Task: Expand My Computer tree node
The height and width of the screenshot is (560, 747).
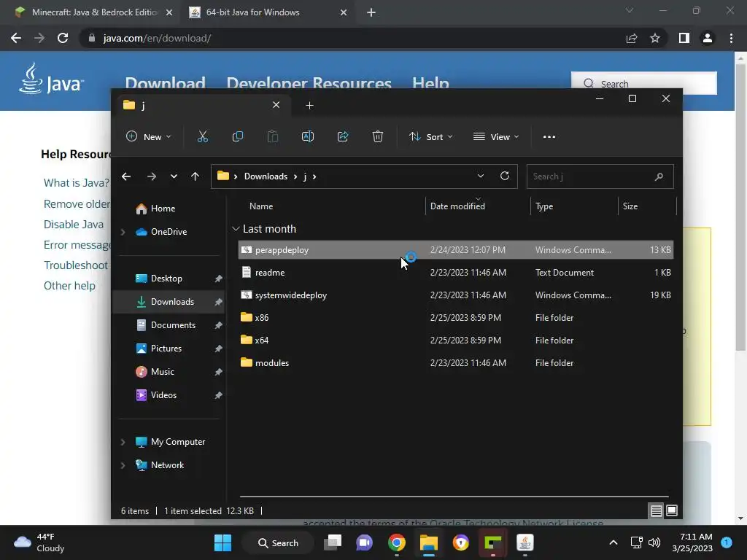Action: click(123, 442)
